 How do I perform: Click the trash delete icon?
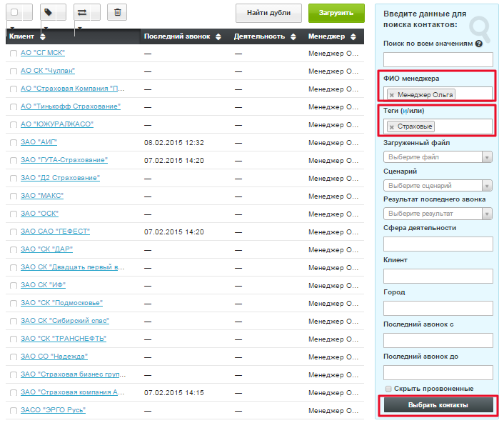[x=117, y=13]
